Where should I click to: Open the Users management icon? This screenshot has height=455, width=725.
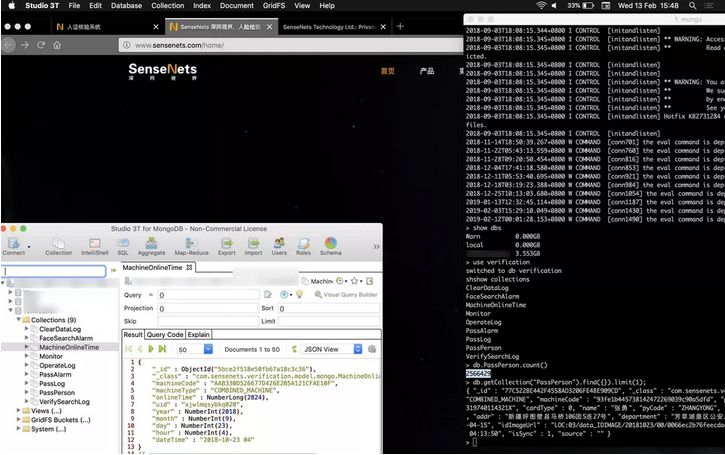279,246
